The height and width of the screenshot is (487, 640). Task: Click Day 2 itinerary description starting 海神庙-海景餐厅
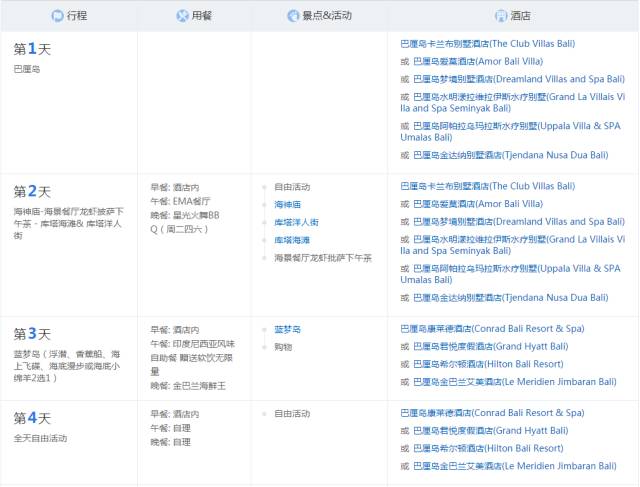pyautogui.click(x=69, y=224)
